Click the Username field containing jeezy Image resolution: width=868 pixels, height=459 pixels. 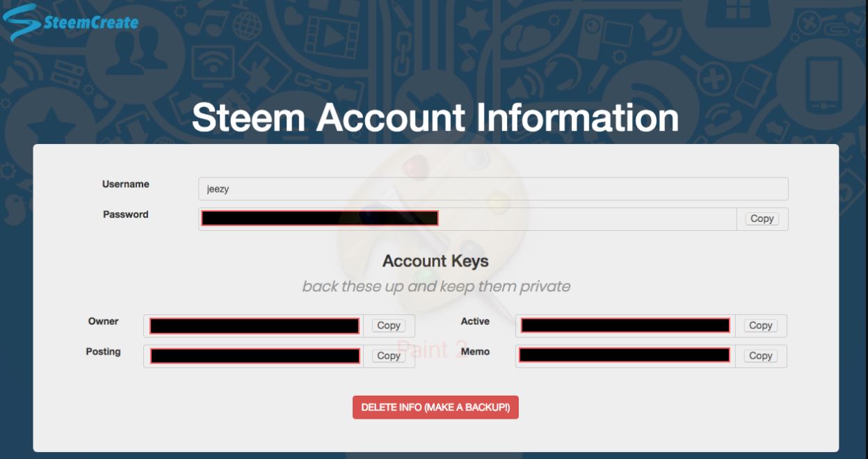(492, 188)
